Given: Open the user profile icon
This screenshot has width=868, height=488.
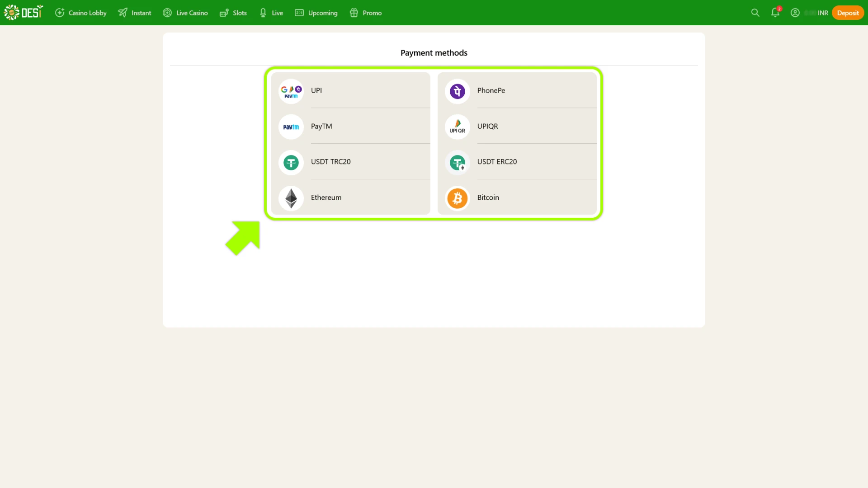Looking at the screenshot, I should click(x=795, y=13).
